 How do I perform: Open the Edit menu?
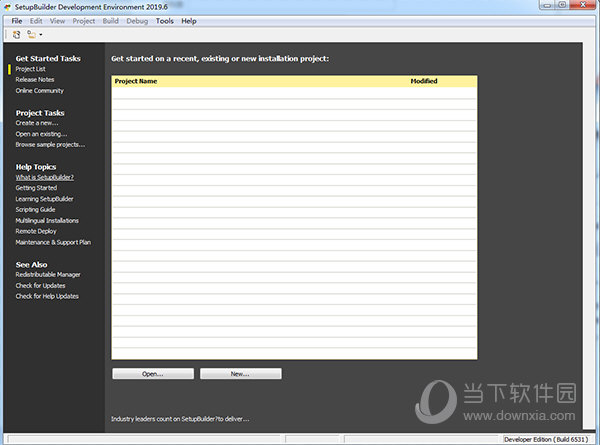pyautogui.click(x=36, y=21)
